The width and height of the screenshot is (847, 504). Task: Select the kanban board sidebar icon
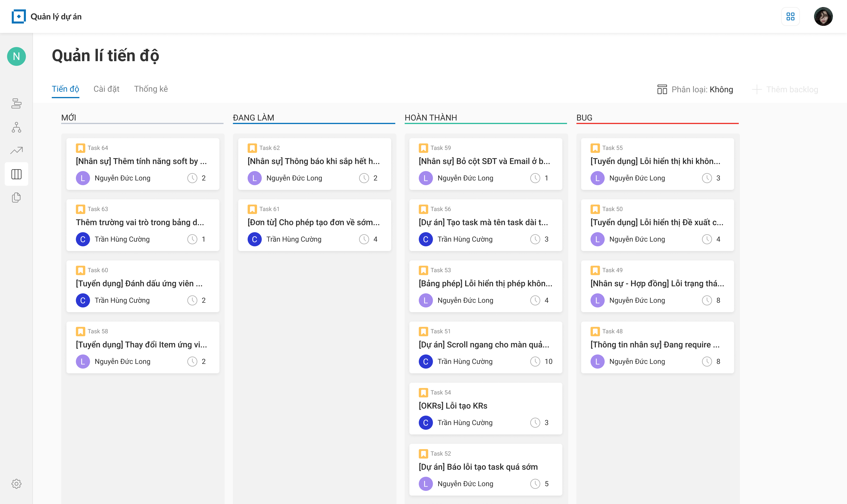pyautogui.click(x=16, y=174)
